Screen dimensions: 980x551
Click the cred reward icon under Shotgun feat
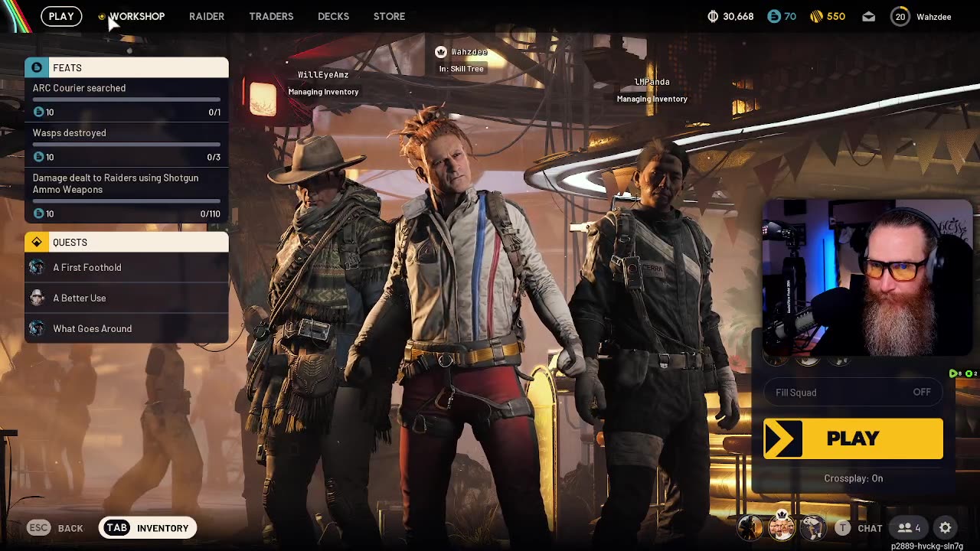click(x=39, y=214)
